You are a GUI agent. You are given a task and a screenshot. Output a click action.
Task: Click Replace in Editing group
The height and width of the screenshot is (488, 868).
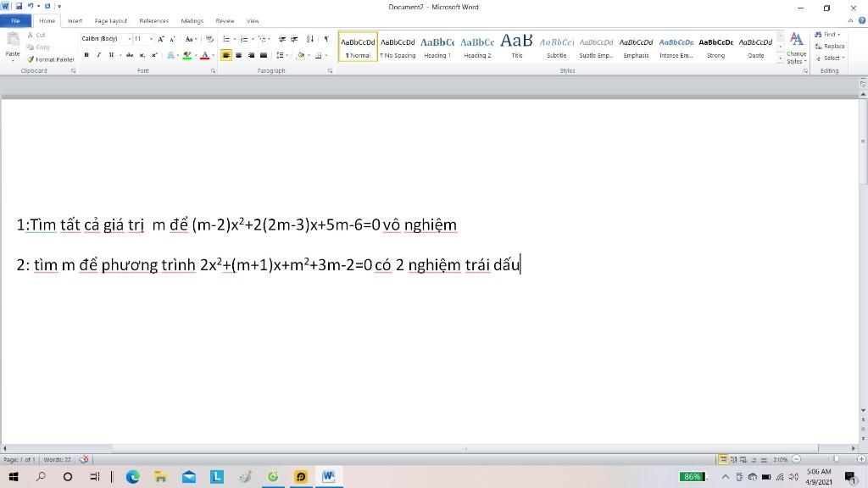(x=830, y=46)
